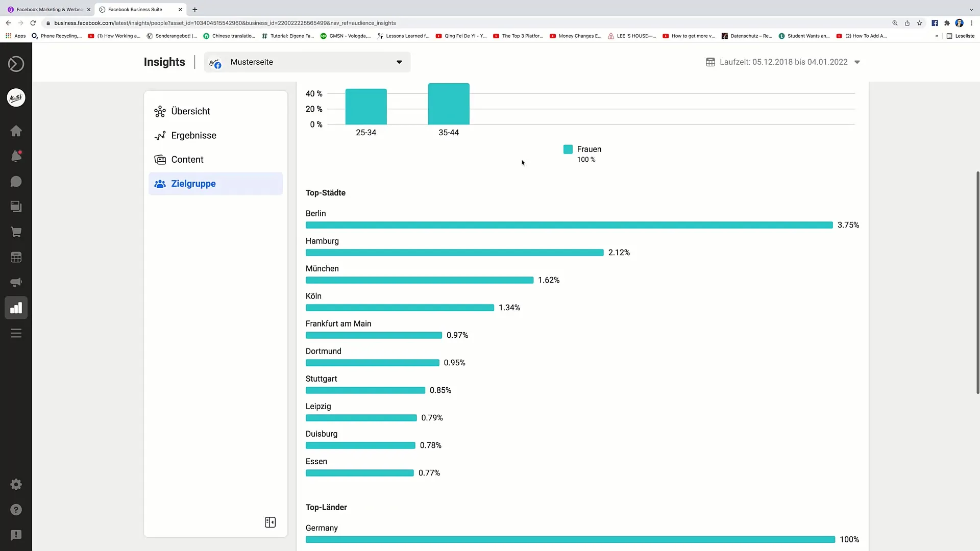Image resolution: width=980 pixels, height=551 pixels.
Task: Select the Ergebnisse menu item
Action: pyautogui.click(x=193, y=135)
